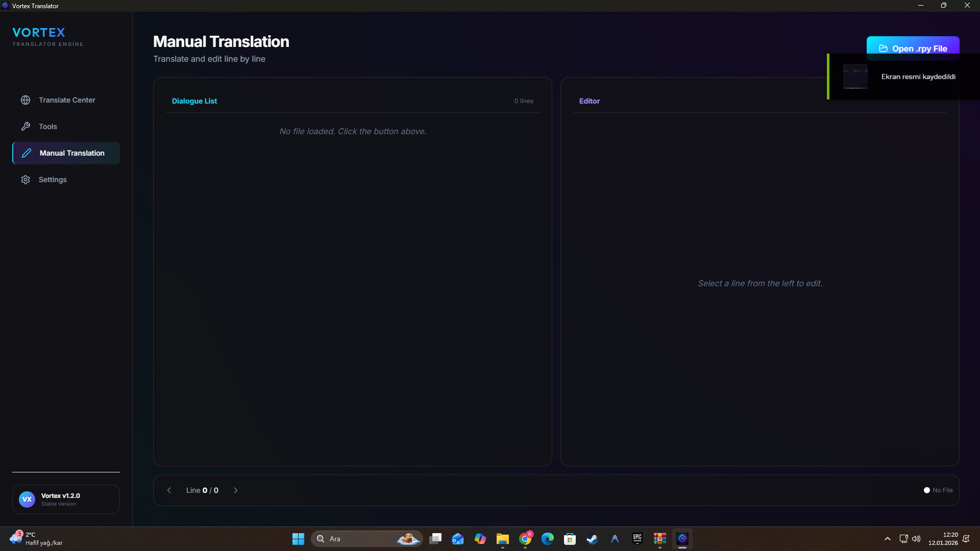Screen dimensions: 980x551
Task: Click the taskbar search box Ara
Action: point(366,539)
